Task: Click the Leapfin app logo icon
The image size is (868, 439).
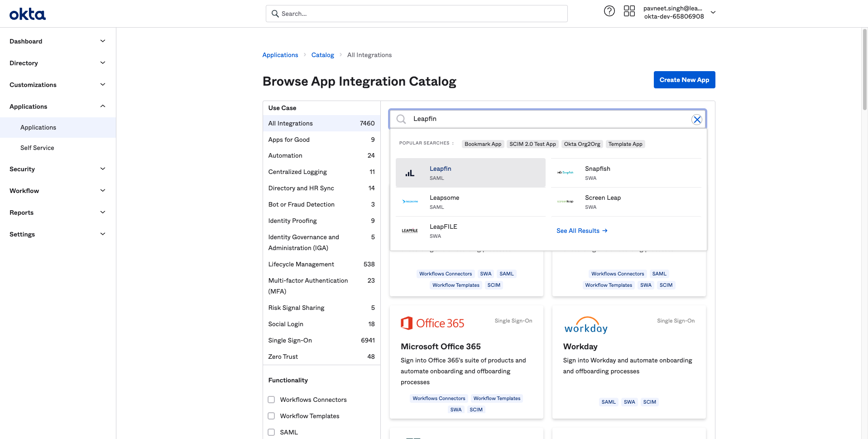Action: pyautogui.click(x=410, y=173)
